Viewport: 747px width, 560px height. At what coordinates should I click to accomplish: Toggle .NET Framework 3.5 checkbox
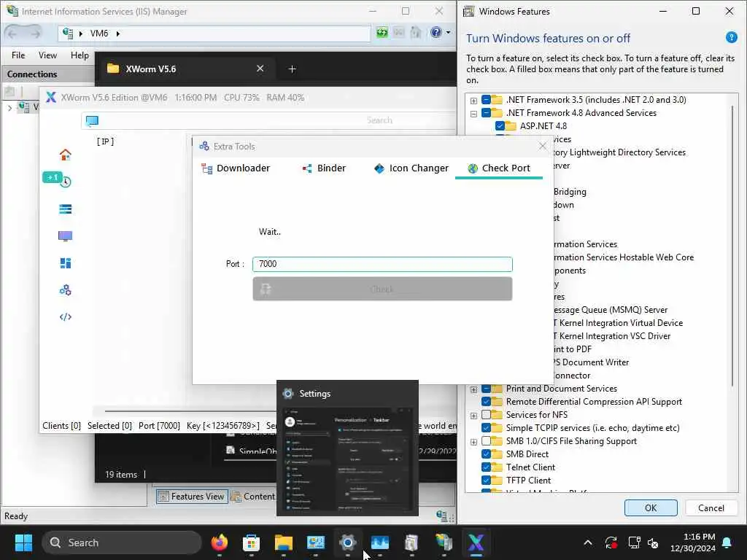(x=487, y=99)
